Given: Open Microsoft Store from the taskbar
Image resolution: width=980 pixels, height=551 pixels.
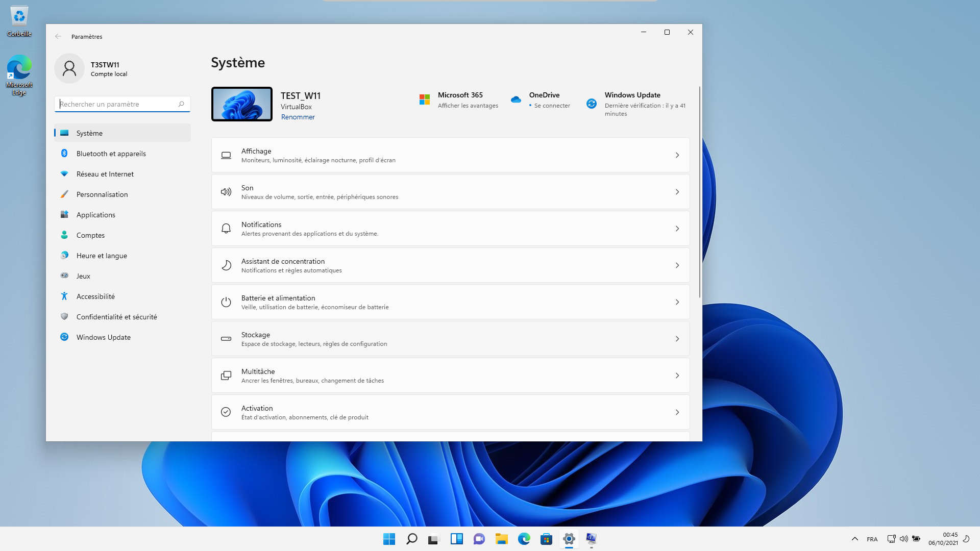Looking at the screenshot, I should click(x=546, y=539).
